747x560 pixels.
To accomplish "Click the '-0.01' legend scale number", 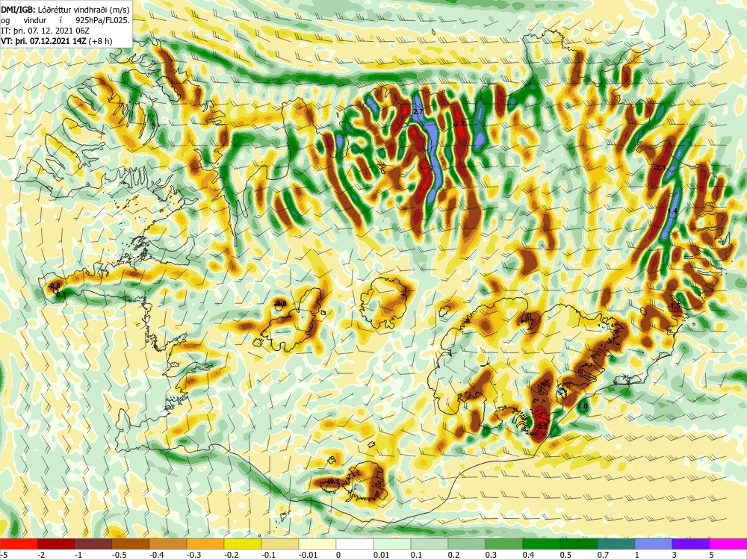I will click(308, 555).
